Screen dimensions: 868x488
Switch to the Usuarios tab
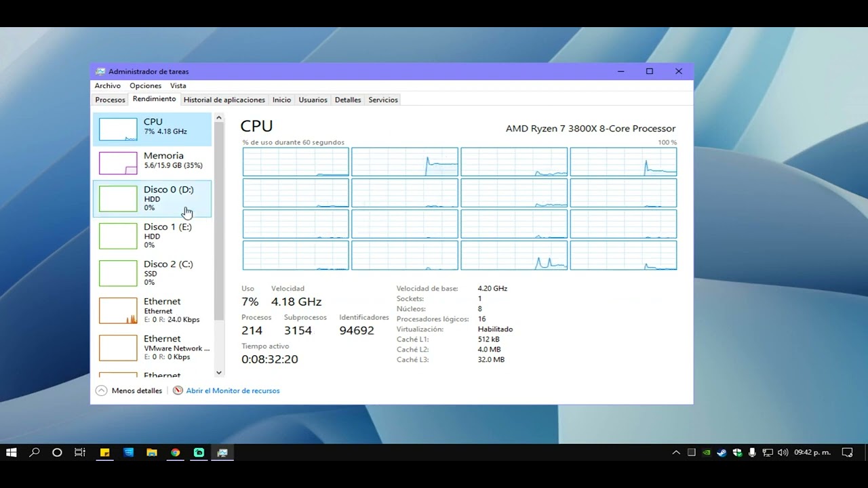click(313, 100)
